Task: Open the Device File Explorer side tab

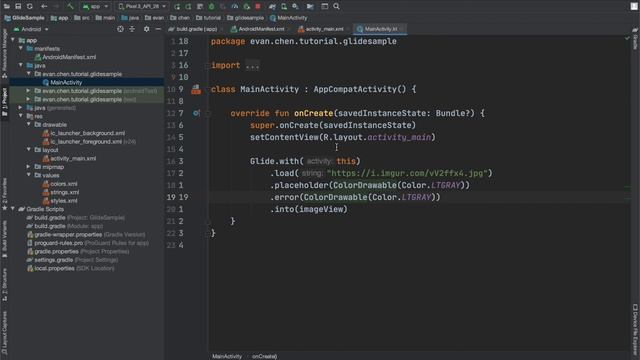Action: [x=635, y=329]
